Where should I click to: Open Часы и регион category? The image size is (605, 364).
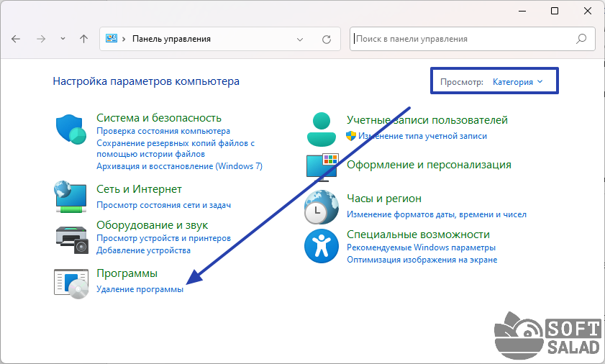[384, 199]
